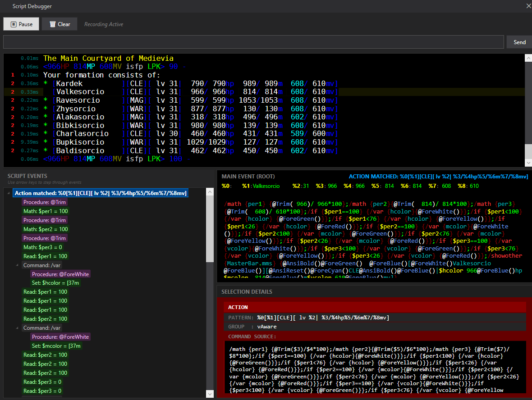This screenshot has height=400, width=532.
Task: Click the %2: 31 parameter value
Action: 306,186
